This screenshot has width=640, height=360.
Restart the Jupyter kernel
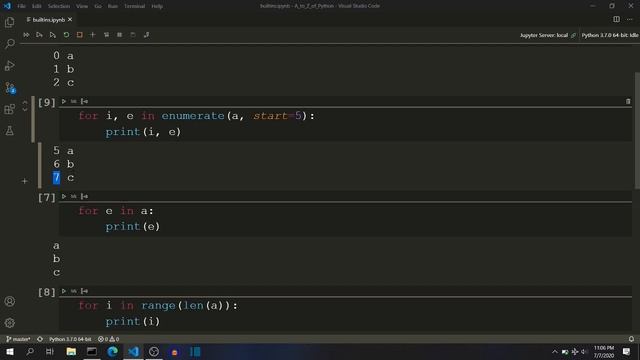(x=66, y=35)
